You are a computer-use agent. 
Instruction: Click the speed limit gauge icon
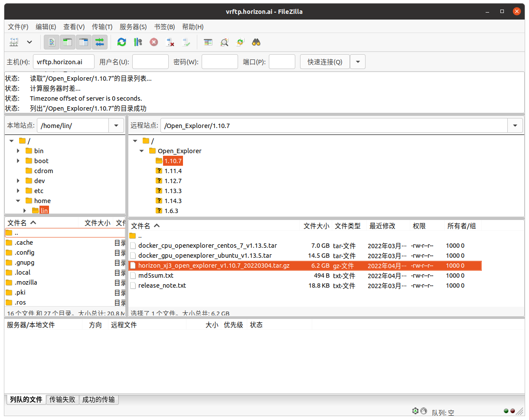tap(415, 411)
